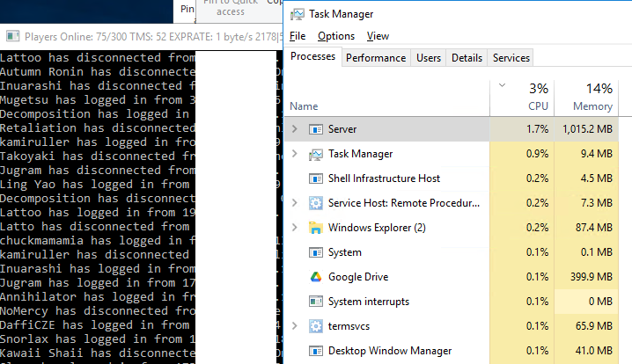The image size is (632, 364).
Task: Click termsvcs memory value 65.9 MB
Action: click(594, 326)
